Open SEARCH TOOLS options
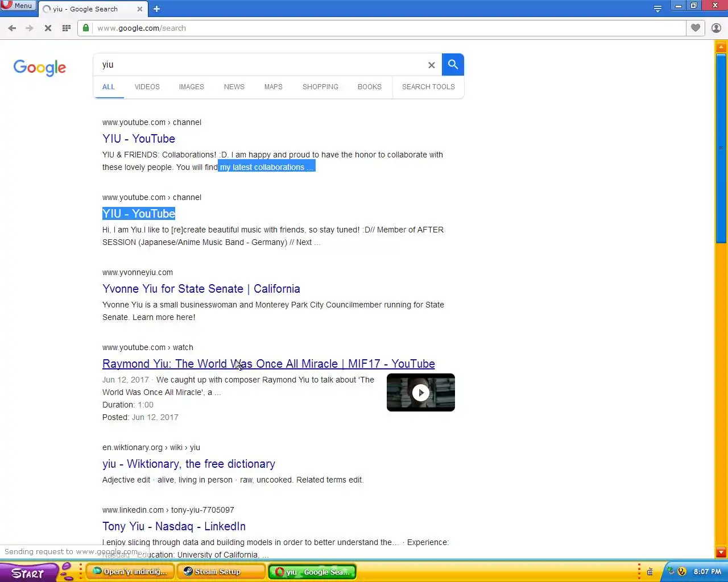The image size is (728, 582). point(428,87)
